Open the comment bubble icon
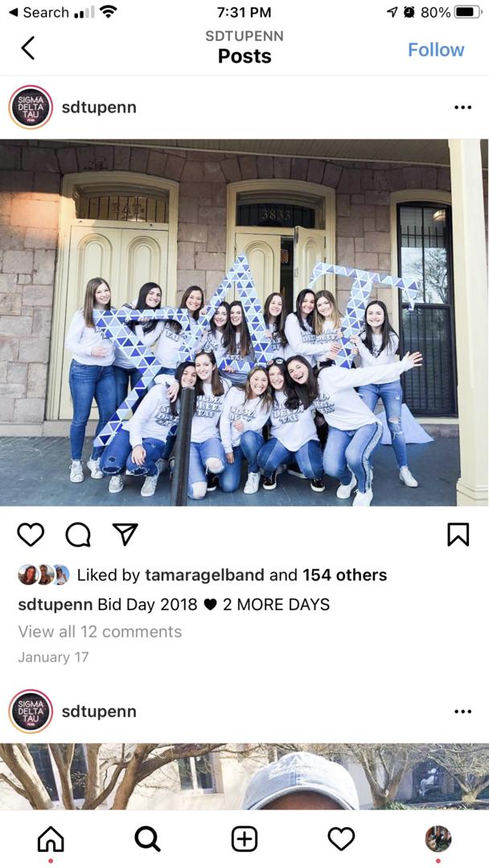Viewport: 489px width, 868px height. coord(77,534)
